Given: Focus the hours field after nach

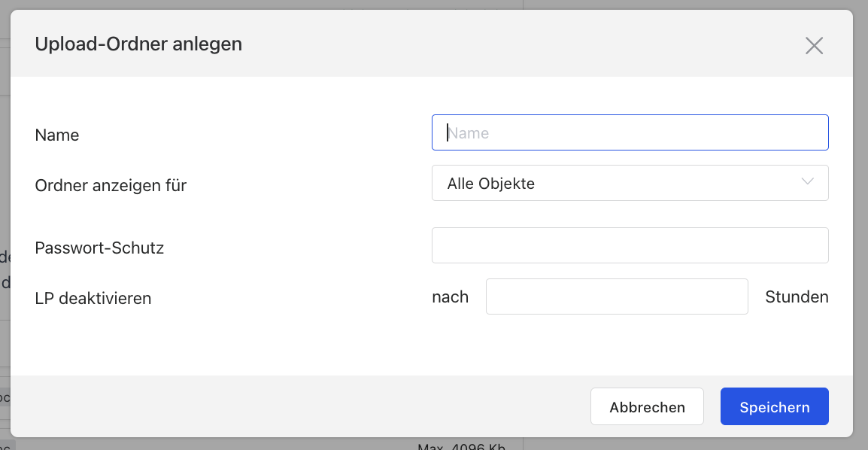Looking at the screenshot, I should click(x=616, y=296).
